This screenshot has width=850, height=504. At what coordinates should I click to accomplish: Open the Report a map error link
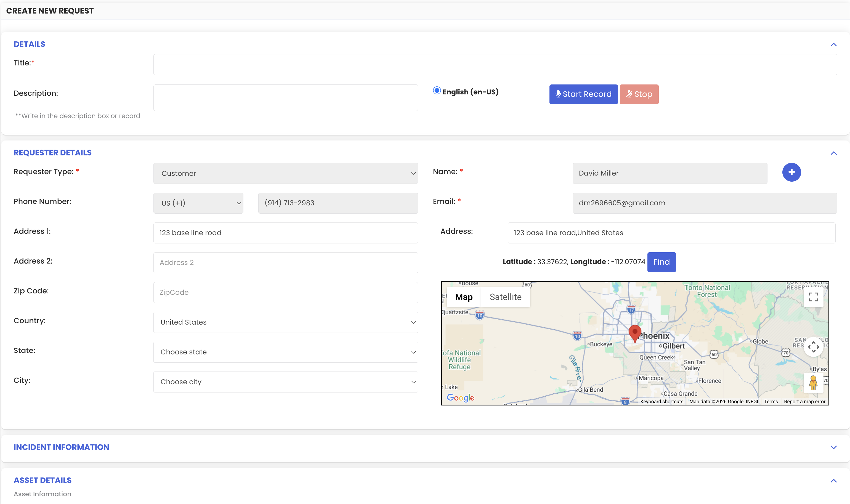804,401
